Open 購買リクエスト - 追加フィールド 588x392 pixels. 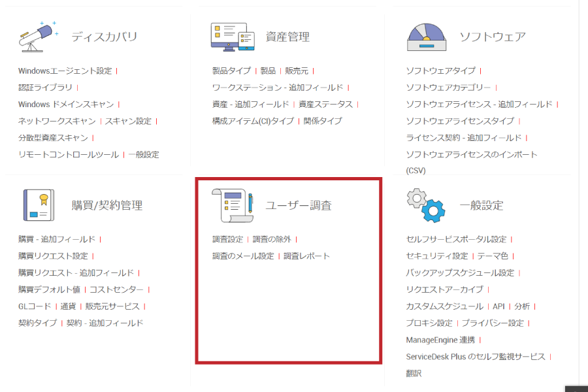[x=76, y=272]
